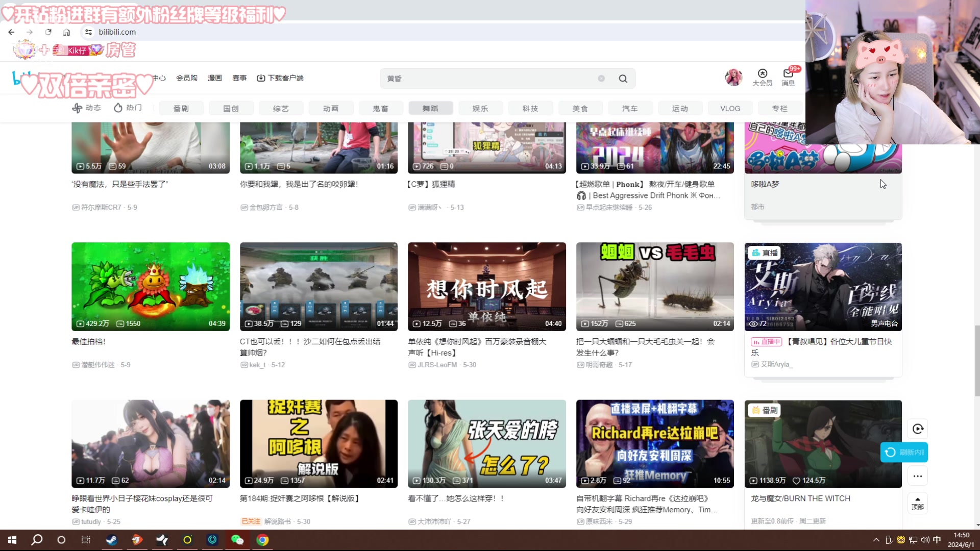The width and height of the screenshot is (980, 551).
Task: Open the taskbar clock showing 14:50
Action: [961, 540]
